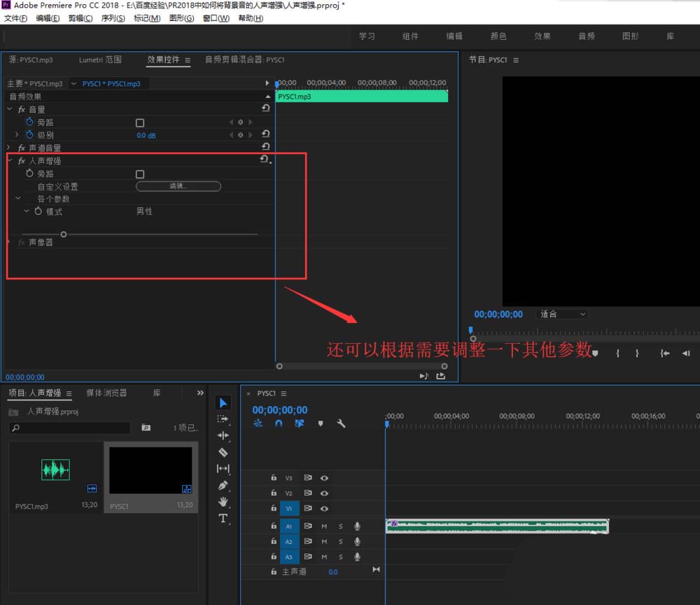This screenshot has height=605, width=700.
Task: Select the Track Select Forward tool
Action: [223, 419]
